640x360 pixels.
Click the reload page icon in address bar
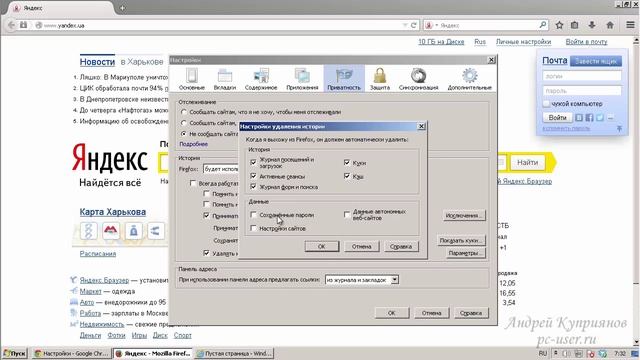[413, 25]
